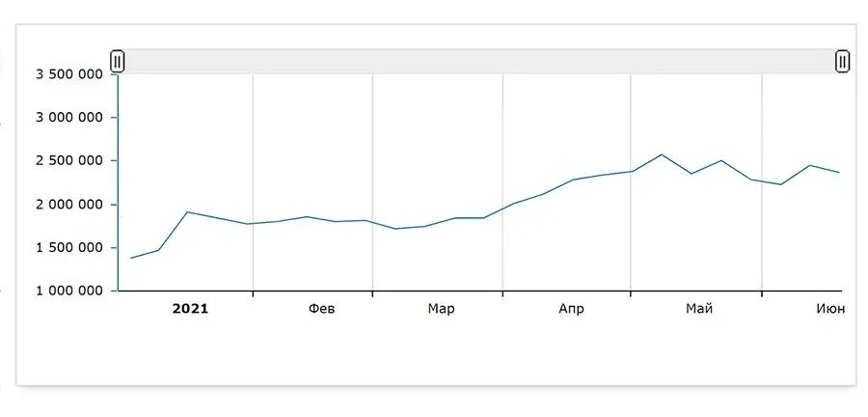Screen dimensions: 868x417
Task: Click the 3 000 000 y-axis value
Action: [68, 118]
